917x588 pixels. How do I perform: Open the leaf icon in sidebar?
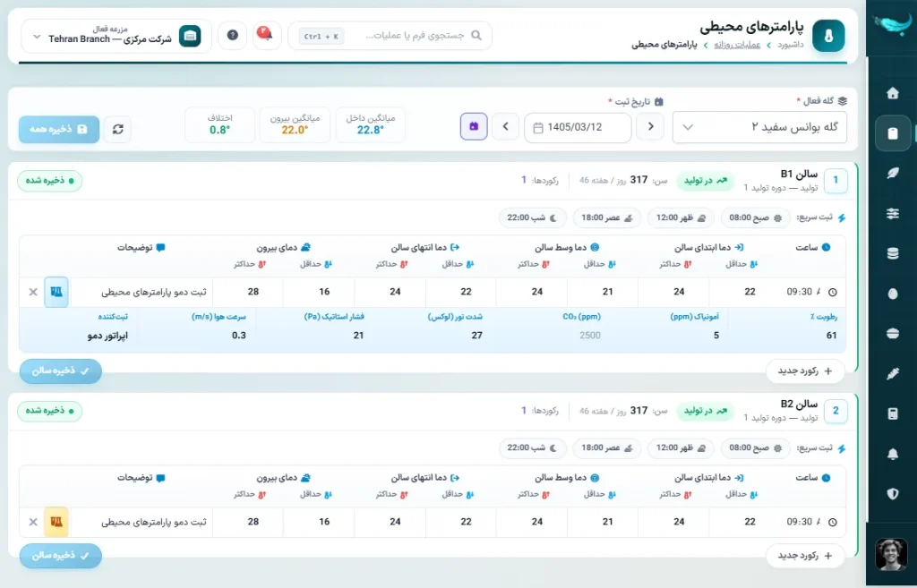click(893, 173)
